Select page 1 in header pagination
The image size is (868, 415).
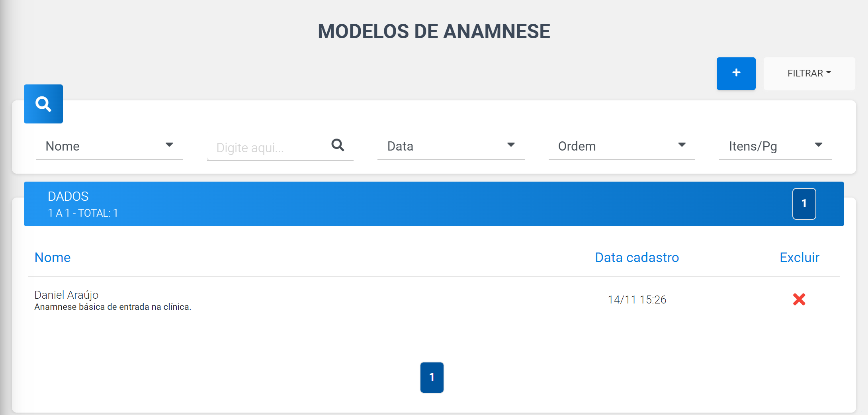click(804, 204)
